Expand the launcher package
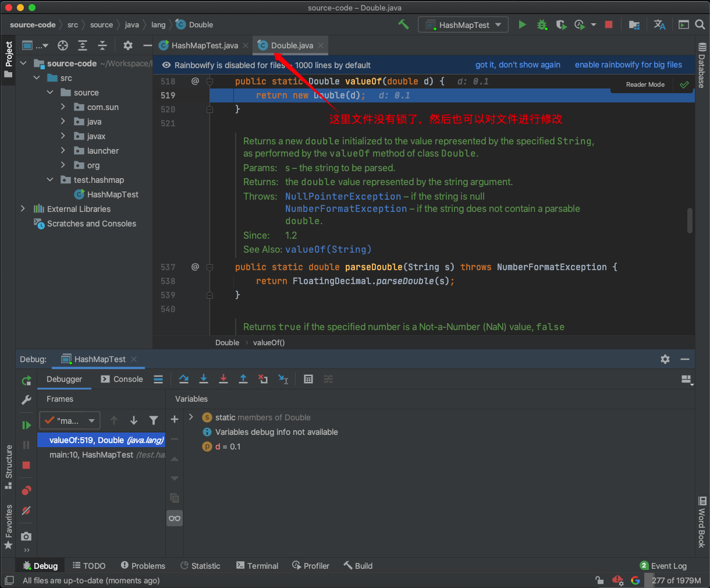This screenshot has height=588, width=710. tap(63, 151)
